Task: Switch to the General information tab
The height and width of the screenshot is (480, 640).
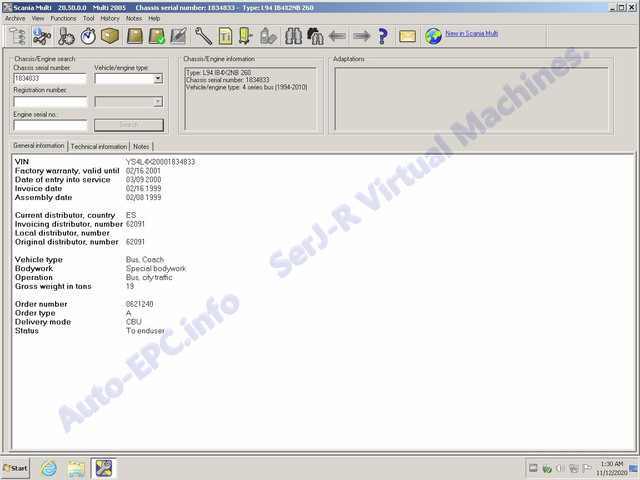Action: [39, 146]
